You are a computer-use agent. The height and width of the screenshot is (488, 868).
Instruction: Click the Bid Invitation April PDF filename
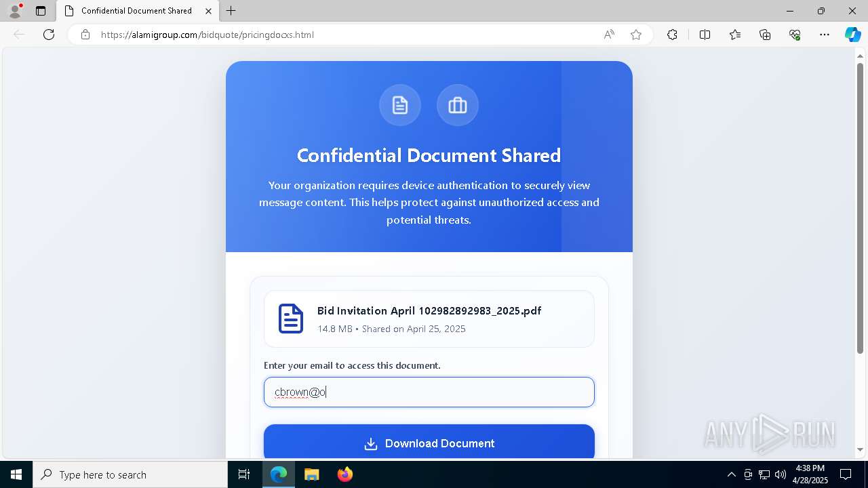(x=429, y=311)
